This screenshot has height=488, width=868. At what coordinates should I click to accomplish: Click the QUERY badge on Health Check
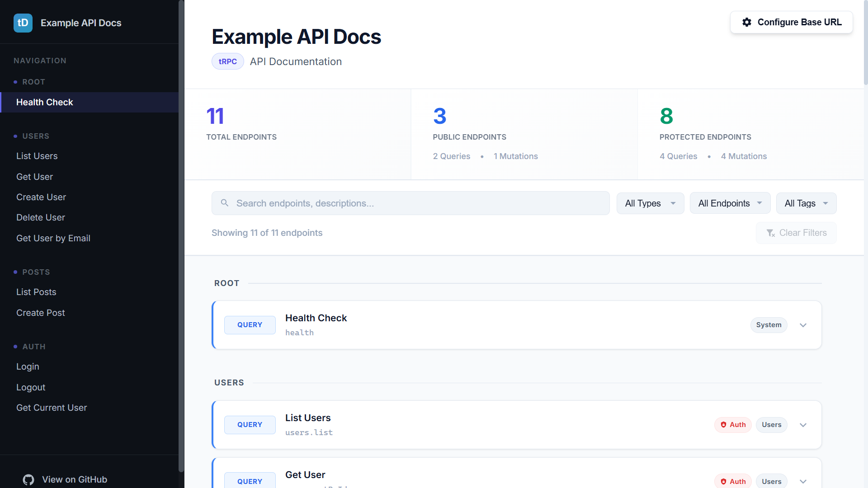[x=250, y=325]
